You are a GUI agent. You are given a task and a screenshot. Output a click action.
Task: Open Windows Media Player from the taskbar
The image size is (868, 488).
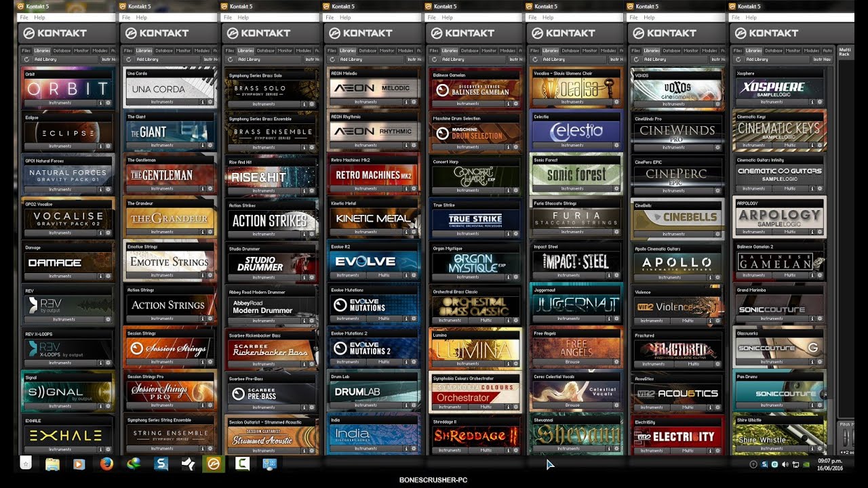click(x=79, y=464)
